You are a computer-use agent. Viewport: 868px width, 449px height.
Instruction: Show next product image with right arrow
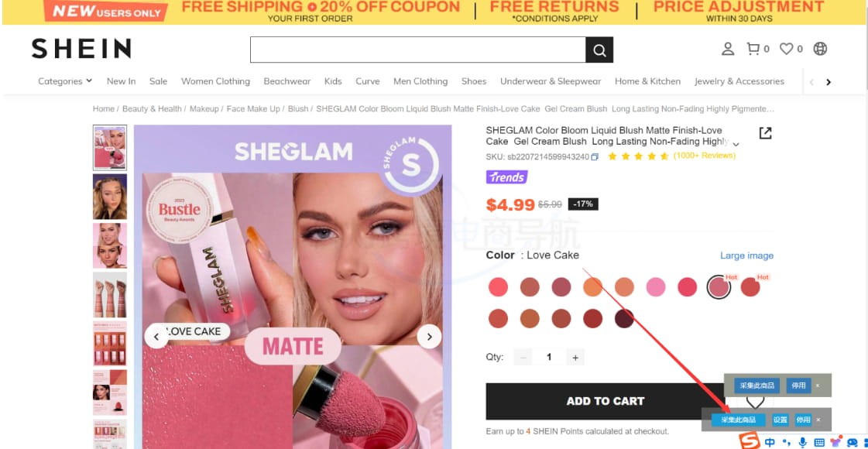click(429, 337)
